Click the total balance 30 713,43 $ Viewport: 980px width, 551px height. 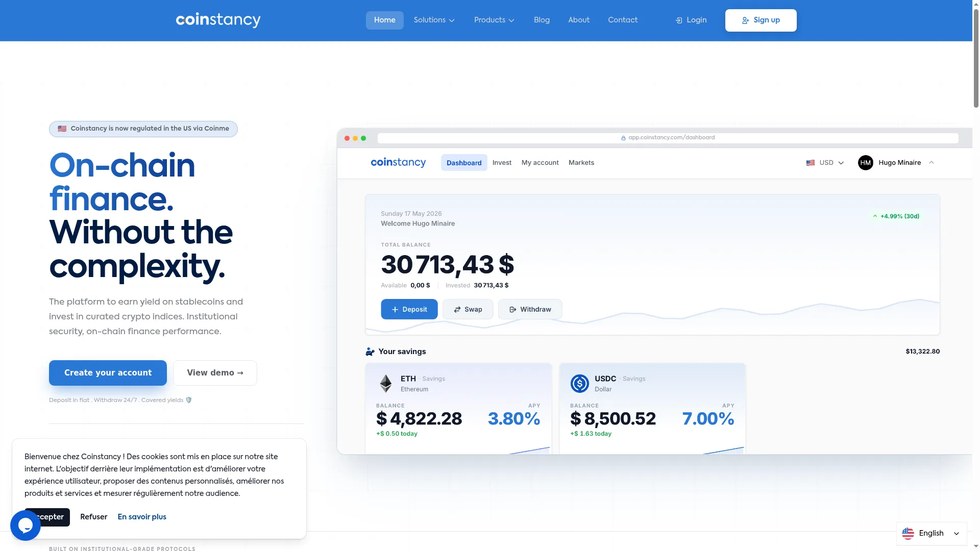click(x=447, y=265)
